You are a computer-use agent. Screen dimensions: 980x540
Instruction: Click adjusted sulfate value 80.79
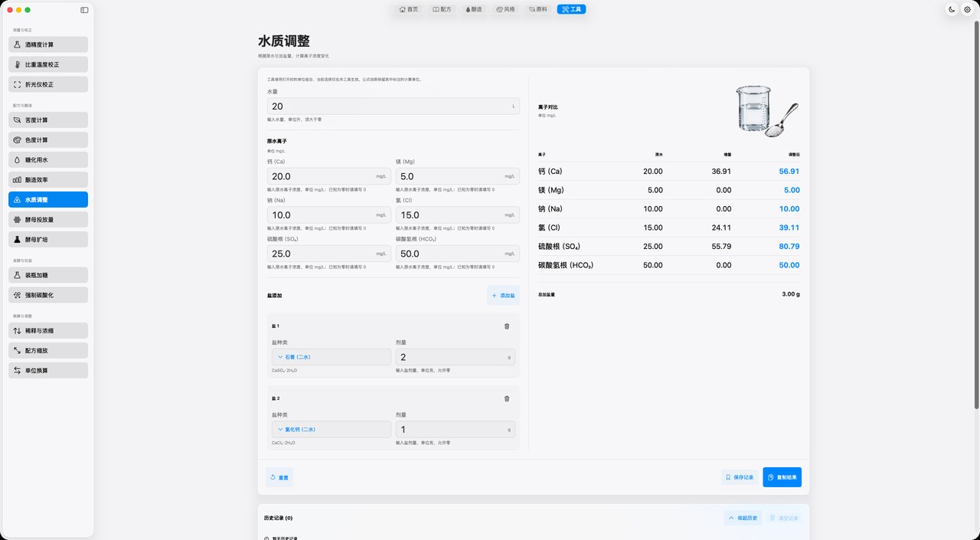[x=789, y=247]
